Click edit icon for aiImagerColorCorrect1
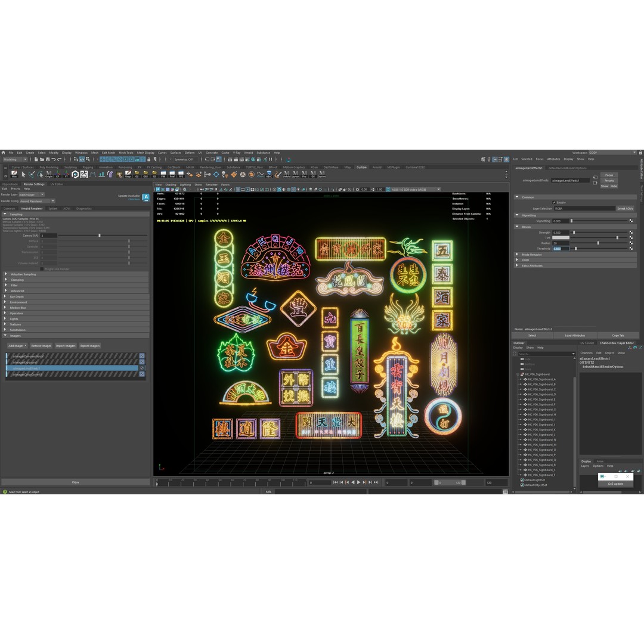The width and height of the screenshot is (644, 644). tap(142, 374)
